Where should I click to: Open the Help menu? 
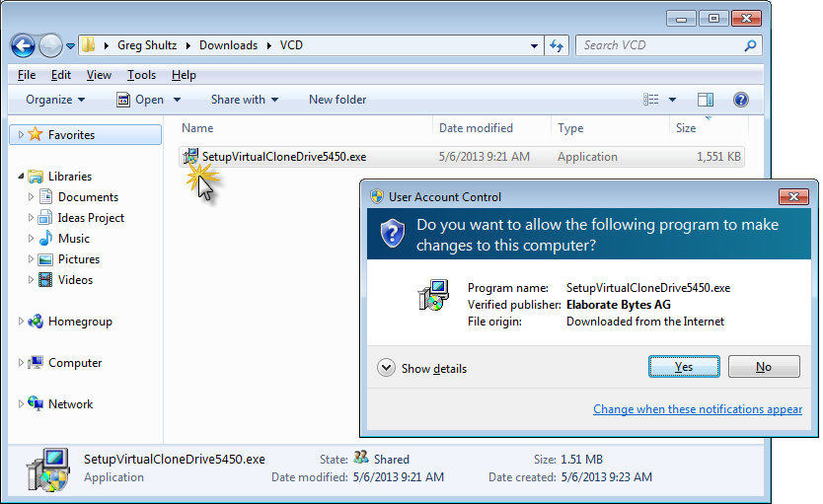[x=184, y=75]
